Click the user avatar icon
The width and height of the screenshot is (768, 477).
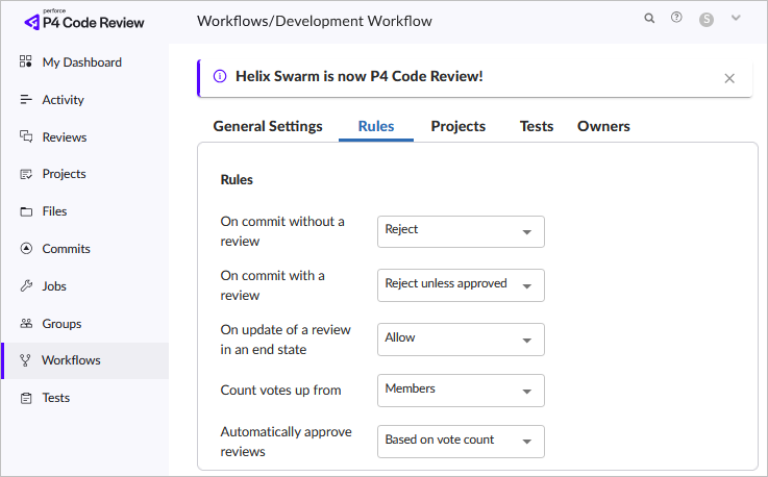click(707, 19)
